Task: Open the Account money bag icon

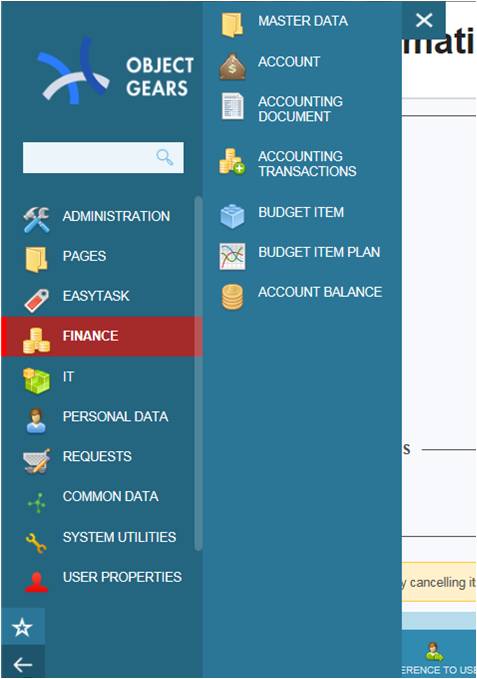Action: (232, 66)
